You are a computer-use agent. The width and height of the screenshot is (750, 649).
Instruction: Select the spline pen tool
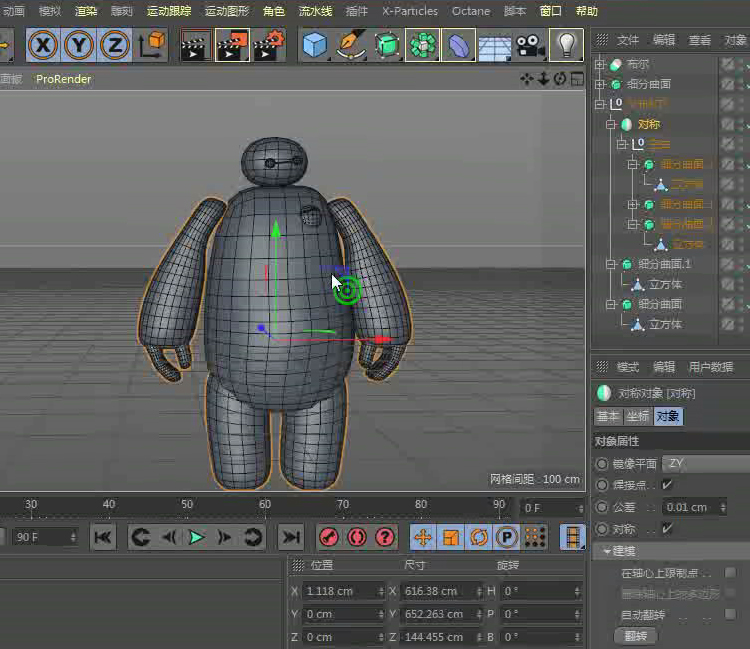click(352, 45)
